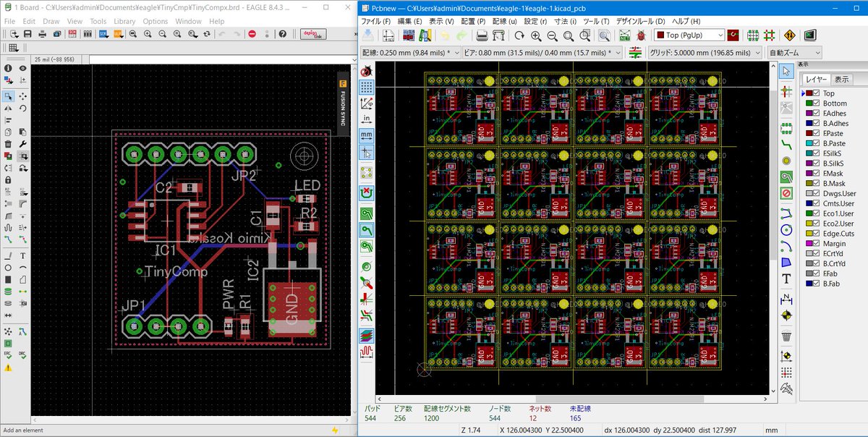Click the EAGLE Save icon
This screenshot has width=868, height=437.
coord(27,34)
